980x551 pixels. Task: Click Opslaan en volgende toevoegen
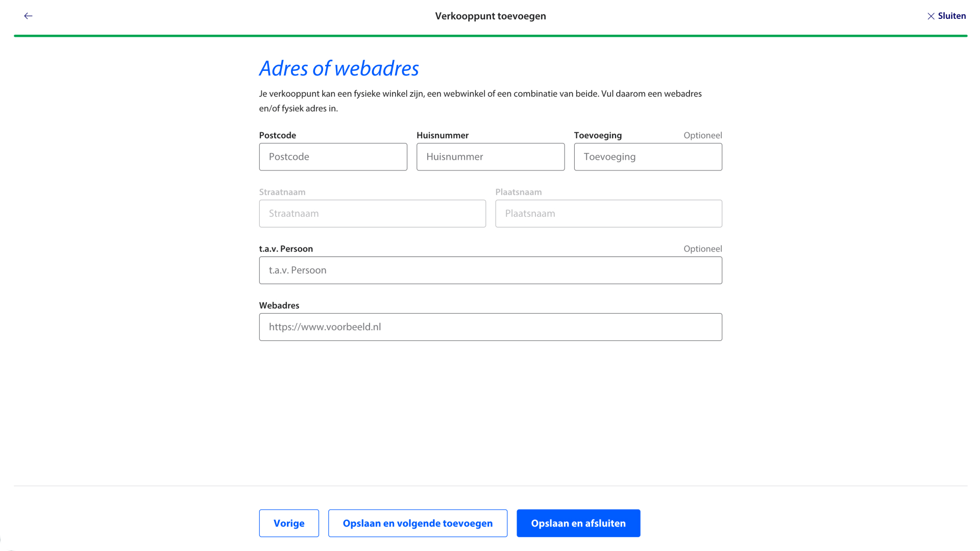click(418, 523)
